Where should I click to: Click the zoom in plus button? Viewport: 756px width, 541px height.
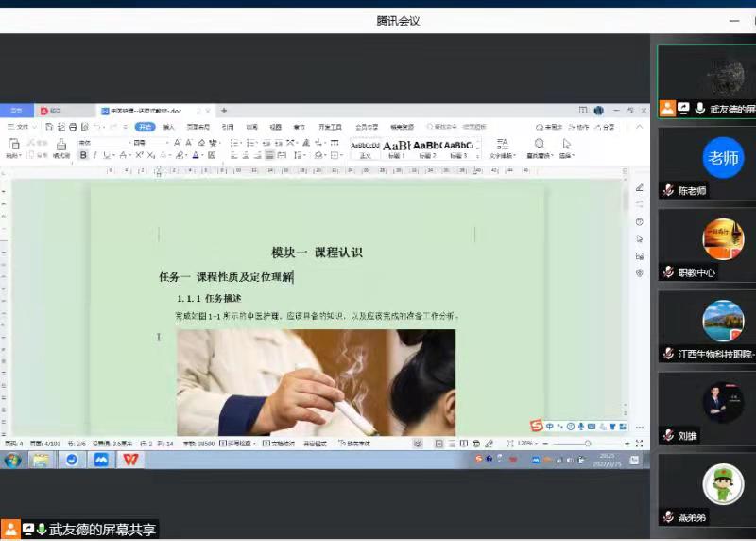click(627, 443)
